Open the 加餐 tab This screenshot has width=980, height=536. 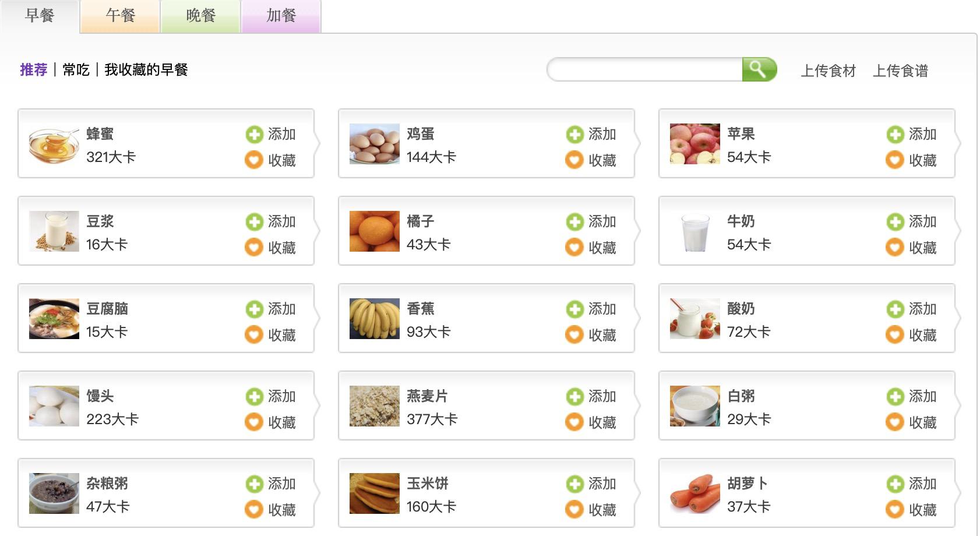point(281,16)
